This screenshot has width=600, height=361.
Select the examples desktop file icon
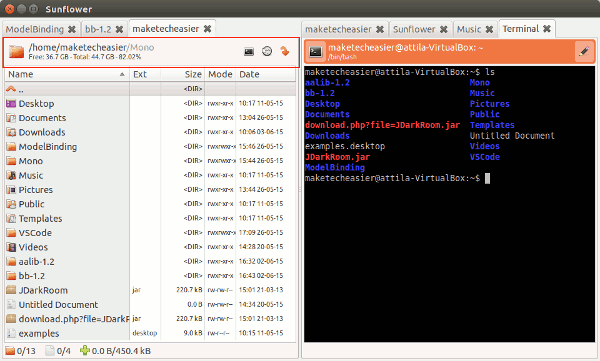pos(11,333)
